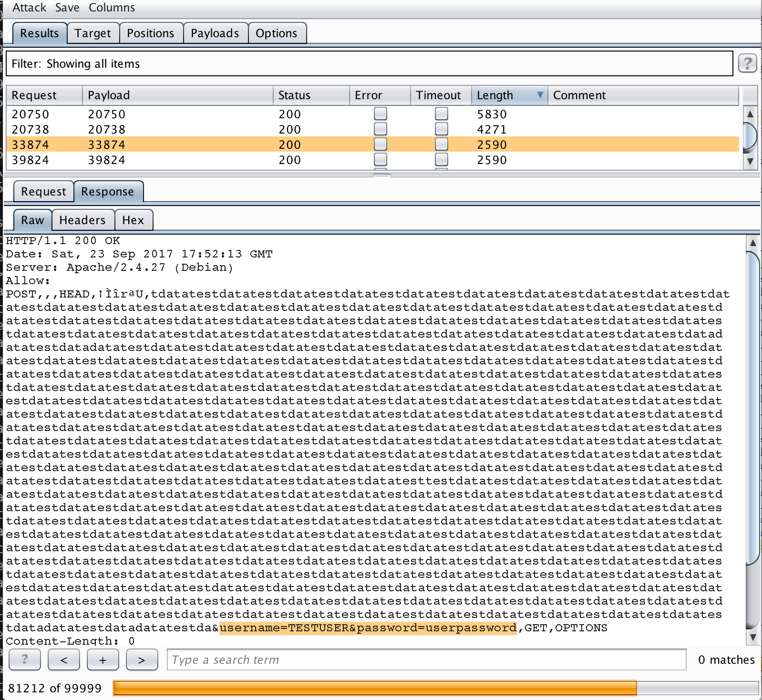This screenshot has width=762, height=700.
Task: Sort by the Status column header
Action: (311, 95)
